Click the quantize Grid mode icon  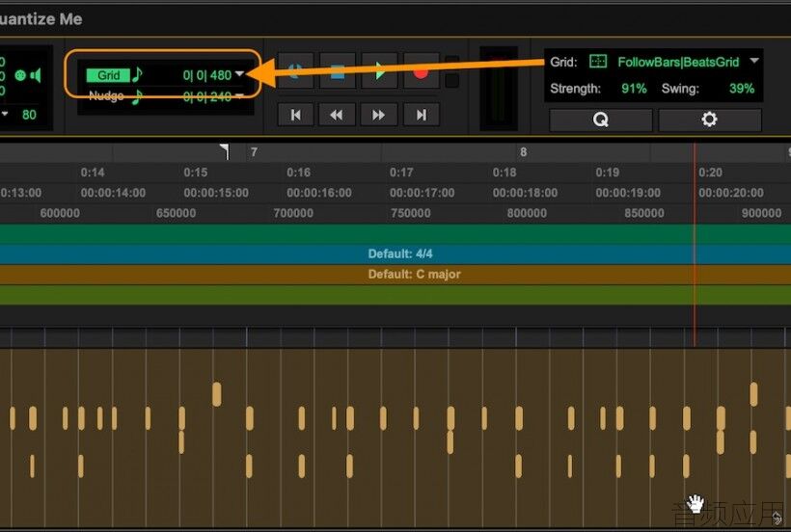pyautogui.click(x=598, y=62)
